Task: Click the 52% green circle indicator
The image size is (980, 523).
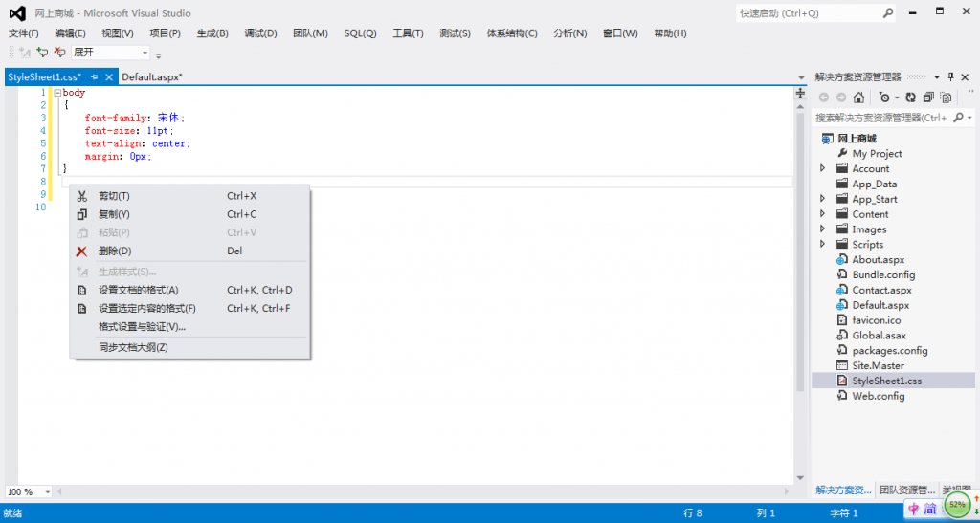Action: pyautogui.click(x=956, y=504)
